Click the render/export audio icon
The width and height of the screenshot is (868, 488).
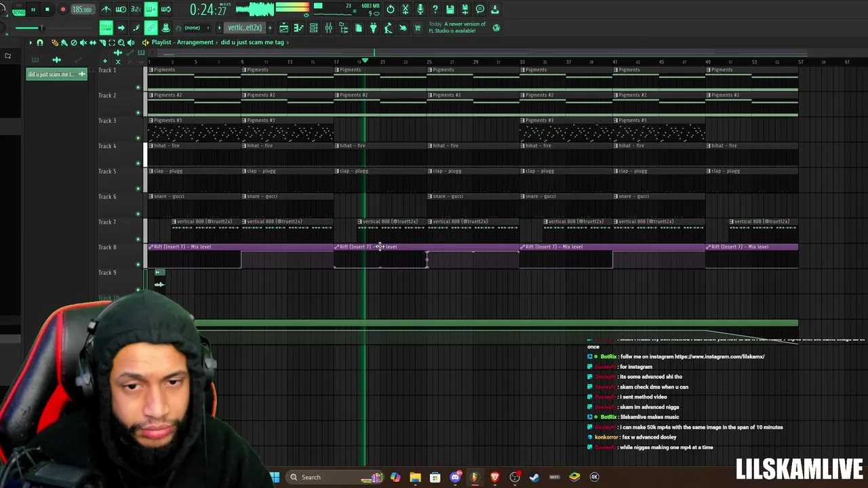click(x=465, y=9)
